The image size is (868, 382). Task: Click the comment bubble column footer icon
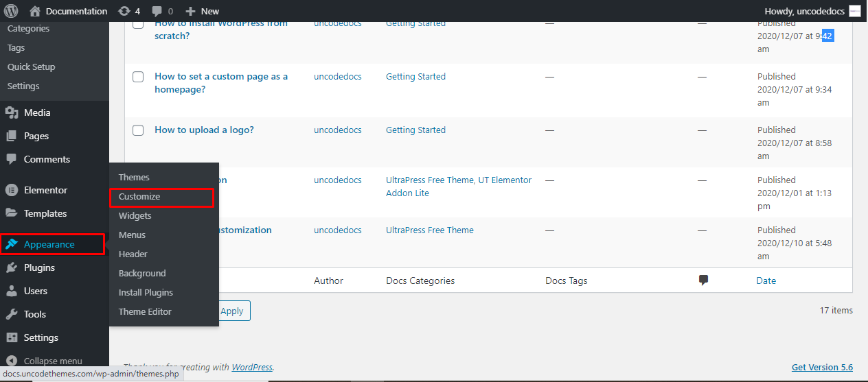[703, 280]
